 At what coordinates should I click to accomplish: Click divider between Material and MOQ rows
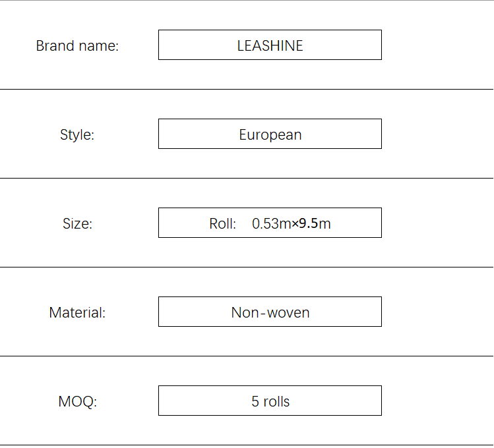click(247, 356)
